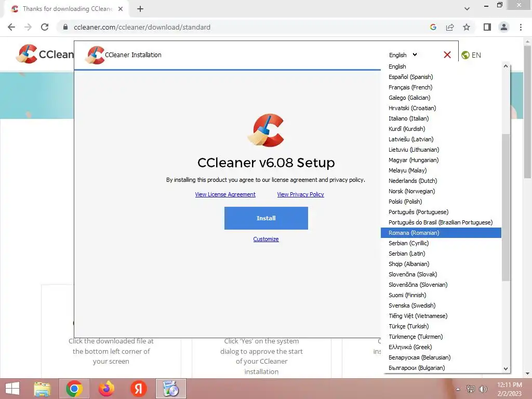Pick Suomi (Finnish) from list
532x399 pixels.
441,295
